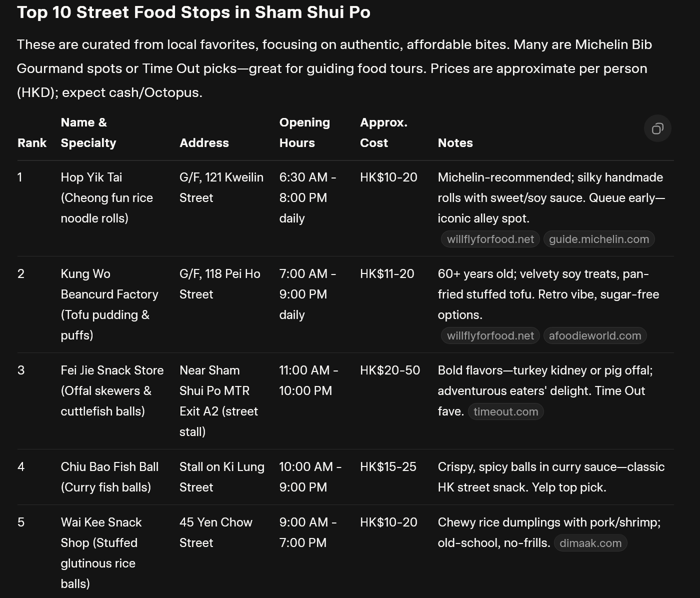The width and height of the screenshot is (700, 598).
Task: Open timeout.com source chip
Action: tap(505, 412)
